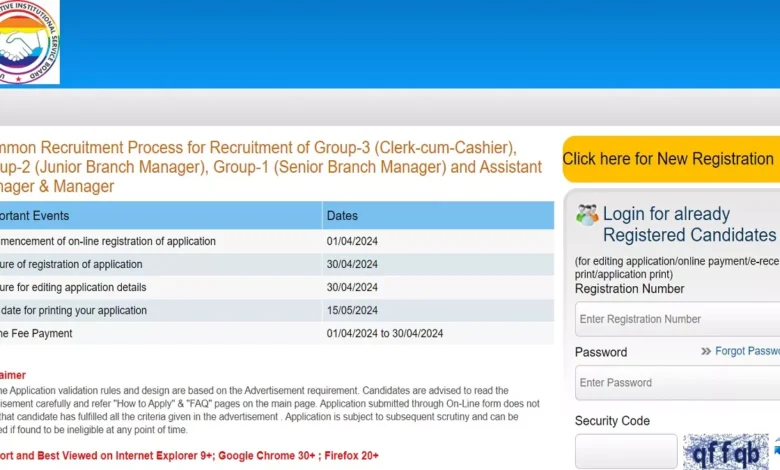The image size is (780, 470).
Task: Click the Security Code text box
Action: point(626,452)
